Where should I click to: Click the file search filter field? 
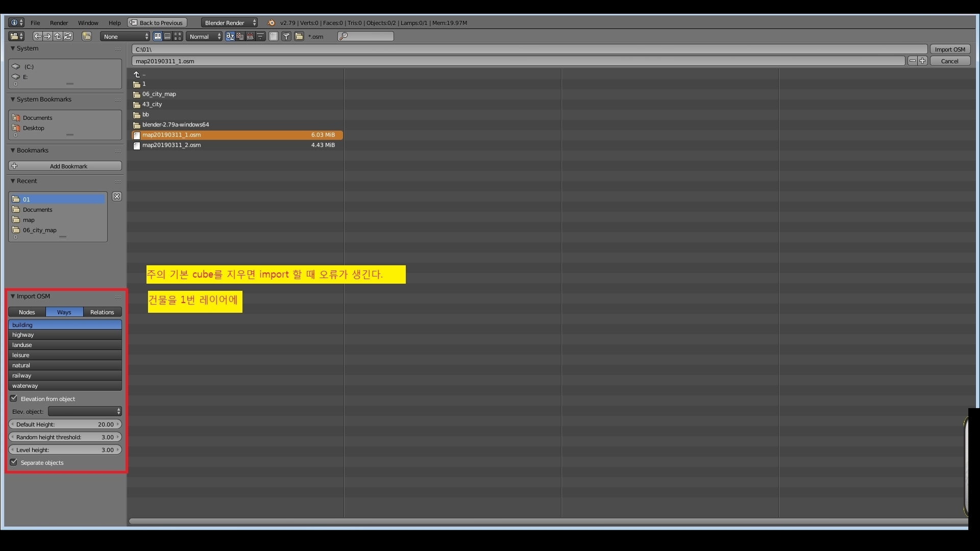[x=365, y=36]
